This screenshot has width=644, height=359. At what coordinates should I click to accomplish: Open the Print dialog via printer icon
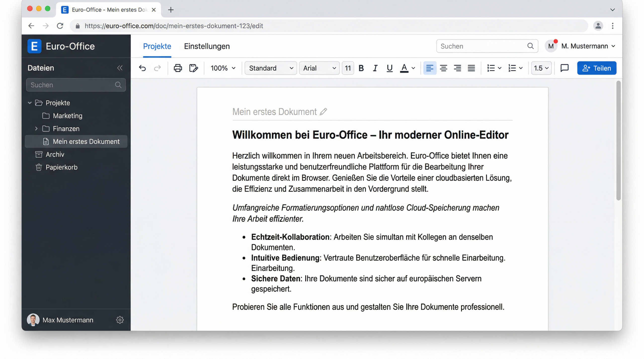coord(178,68)
